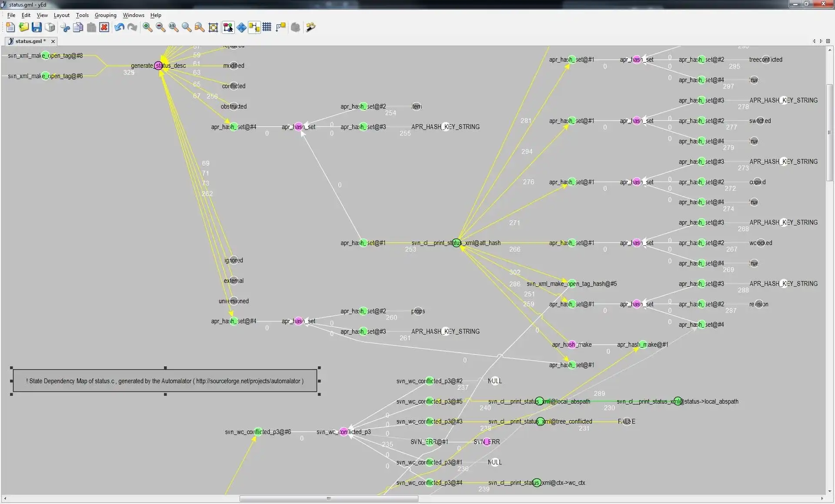The width and height of the screenshot is (835, 504).
Task: Open layout wizard wand icon
Action: 311,27
